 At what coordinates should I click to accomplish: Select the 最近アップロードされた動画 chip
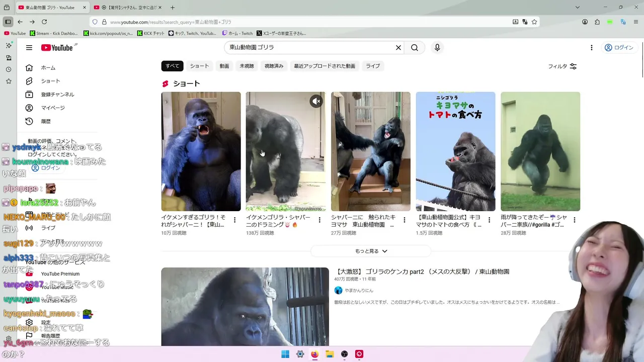(x=325, y=66)
